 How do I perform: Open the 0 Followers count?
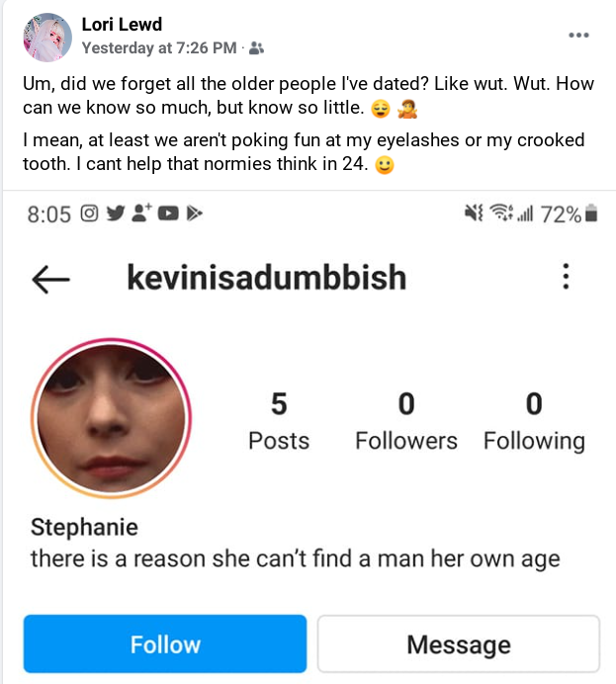[406, 421]
